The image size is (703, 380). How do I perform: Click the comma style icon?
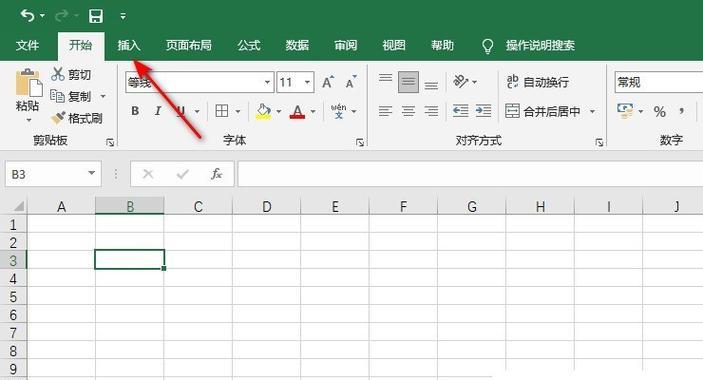point(681,111)
